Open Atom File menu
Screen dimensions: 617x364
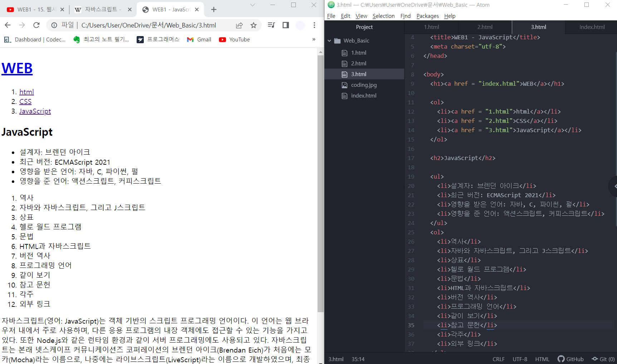(x=331, y=16)
